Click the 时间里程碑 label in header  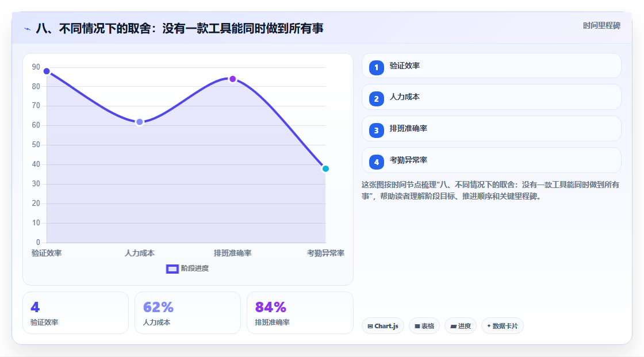coord(601,25)
